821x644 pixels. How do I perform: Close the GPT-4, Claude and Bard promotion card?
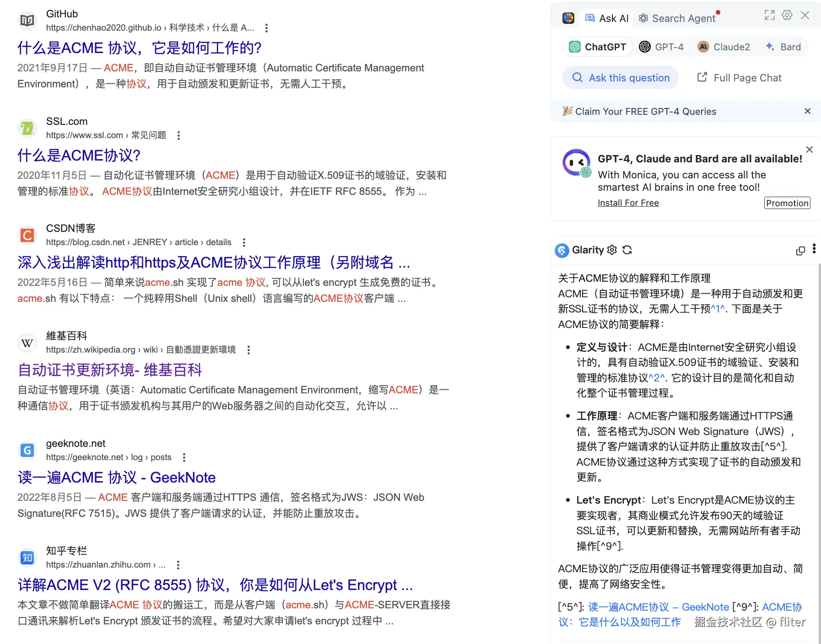pos(810,150)
